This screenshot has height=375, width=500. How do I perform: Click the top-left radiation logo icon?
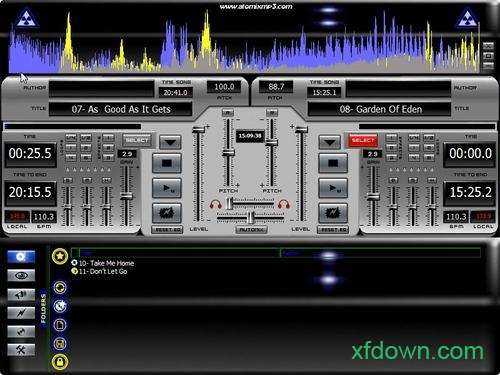[x=26, y=18]
